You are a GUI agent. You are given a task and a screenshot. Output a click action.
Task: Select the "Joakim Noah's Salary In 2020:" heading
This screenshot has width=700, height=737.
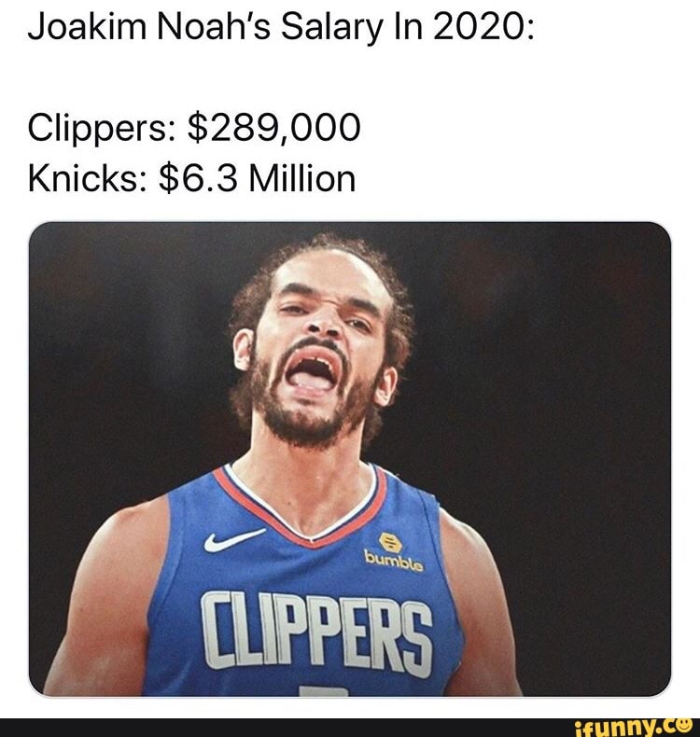click(x=281, y=28)
